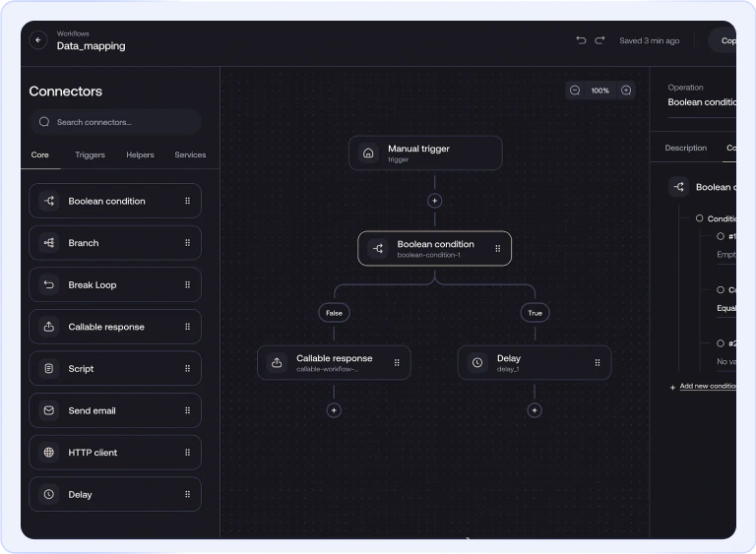Open the Boolean condition node drag-handle menu
The height and width of the screenshot is (554, 756).
[497, 249]
